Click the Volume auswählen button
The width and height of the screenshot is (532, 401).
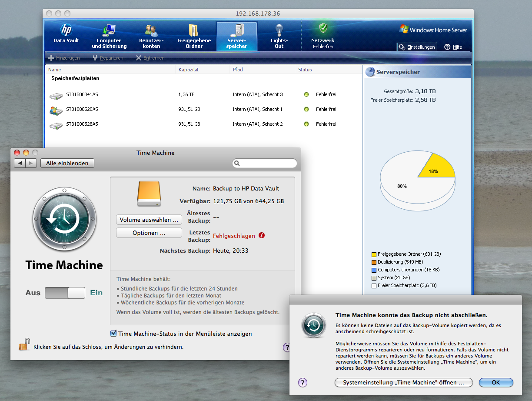click(x=149, y=220)
